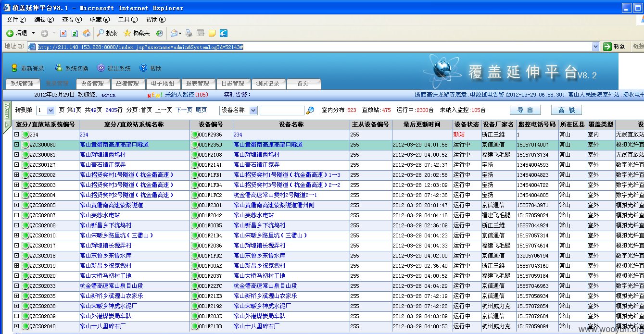Click the 系统切换 system switch icon
This screenshot has height=334, width=644.
tap(59, 68)
